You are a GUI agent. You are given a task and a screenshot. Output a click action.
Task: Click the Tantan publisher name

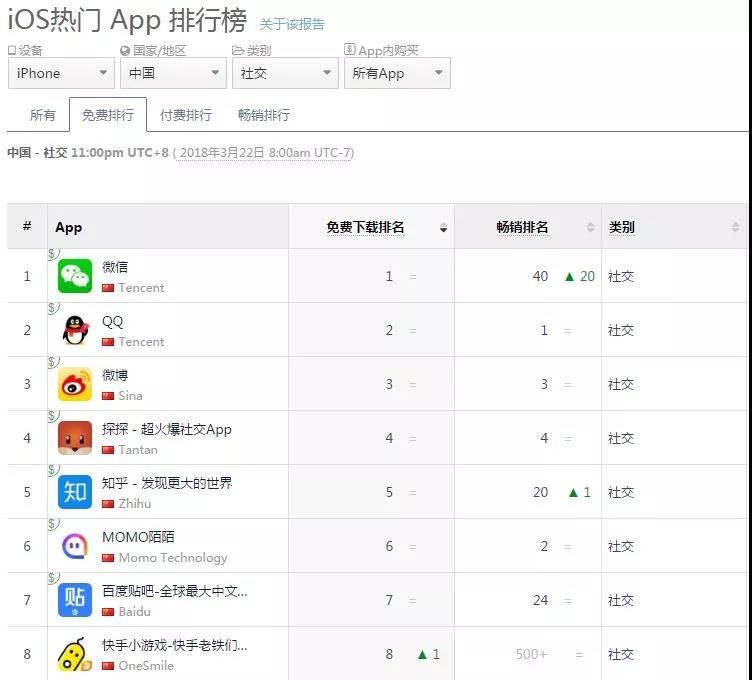pyautogui.click(x=138, y=450)
